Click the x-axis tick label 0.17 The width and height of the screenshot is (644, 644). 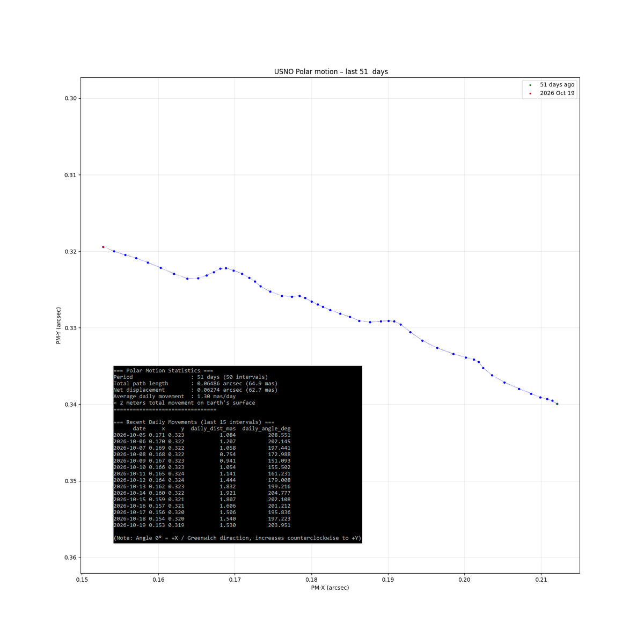235,580
